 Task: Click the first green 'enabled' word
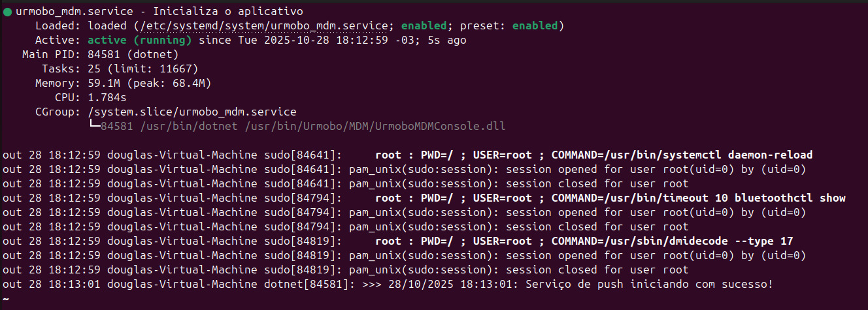[424, 26]
